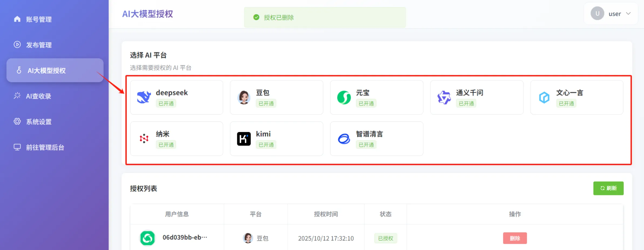The width and height of the screenshot is (644, 250).
Task: Click the red 删除 button
Action: pyautogui.click(x=515, y=238)
